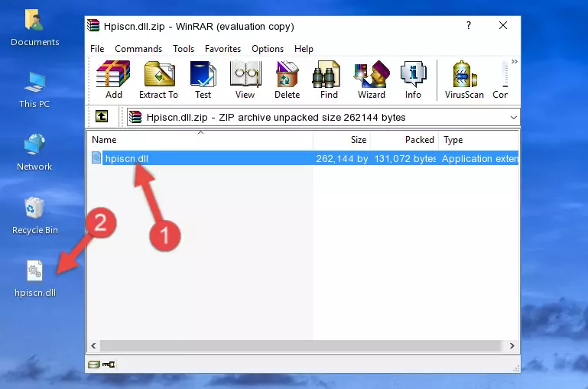Sort by Type column header
Viewport: 588px width, 389px height.
click(479, 140)
